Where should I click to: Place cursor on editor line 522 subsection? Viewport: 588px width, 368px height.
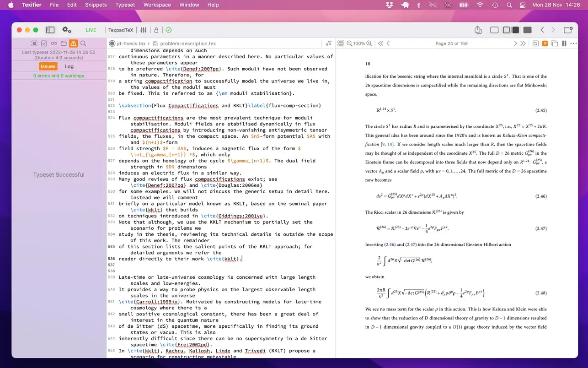pyautogui.click(x=220, y=106)
